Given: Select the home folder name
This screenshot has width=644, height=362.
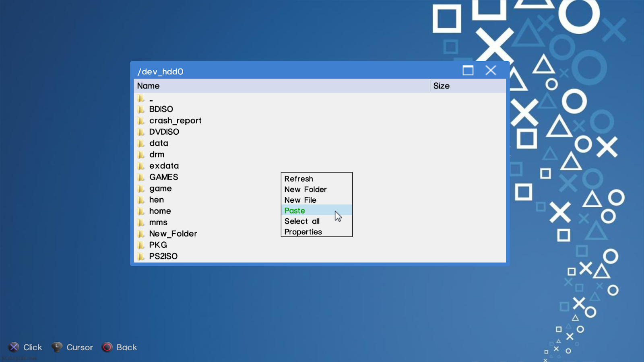Looking at the screenshot, I should pos(160,211).
